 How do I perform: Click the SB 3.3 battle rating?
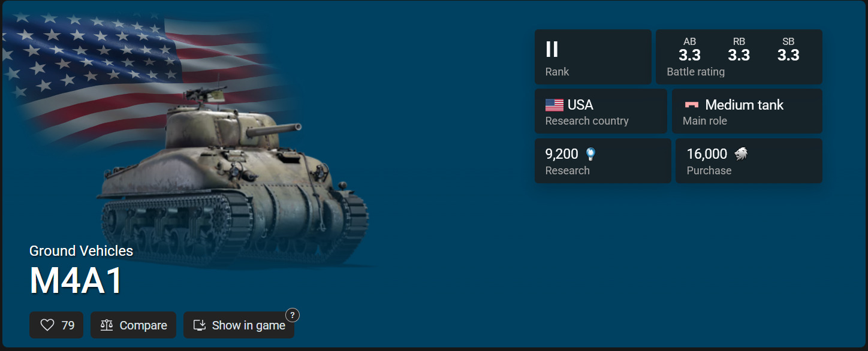788,50
